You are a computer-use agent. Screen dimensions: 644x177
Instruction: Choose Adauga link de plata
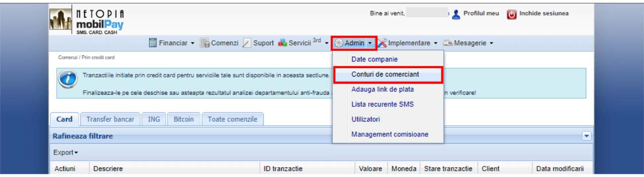tap(382, 89)
